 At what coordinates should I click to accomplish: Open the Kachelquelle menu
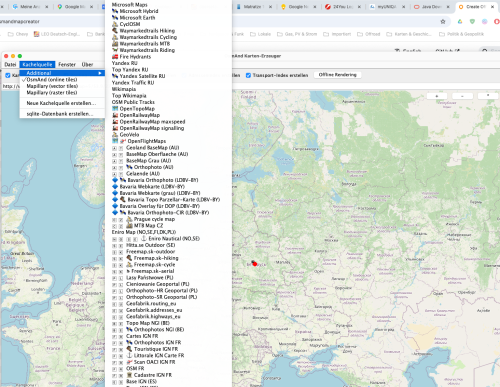[37, 64]
